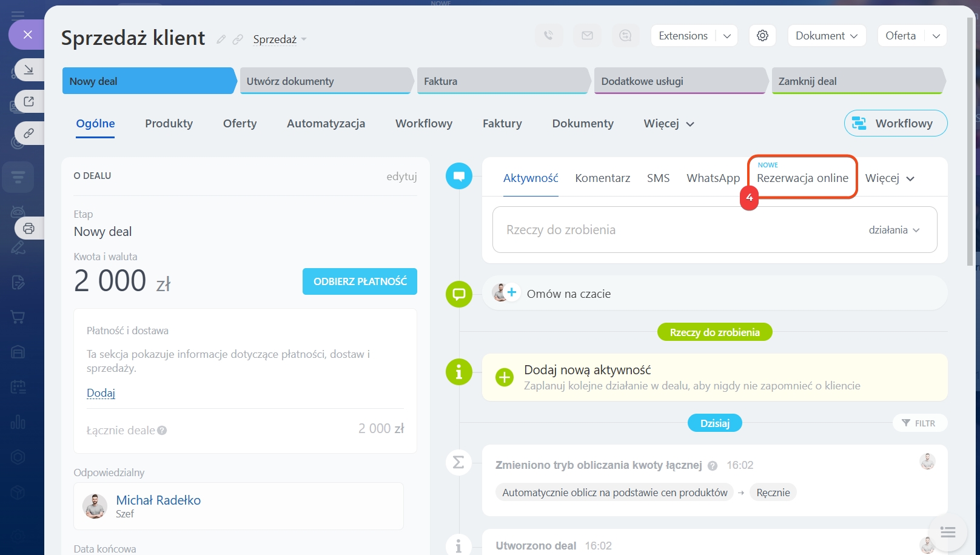Screen dimensions: 980x555
Task: Click the Dodaj link in payment section
Action: tap(101, 393)
